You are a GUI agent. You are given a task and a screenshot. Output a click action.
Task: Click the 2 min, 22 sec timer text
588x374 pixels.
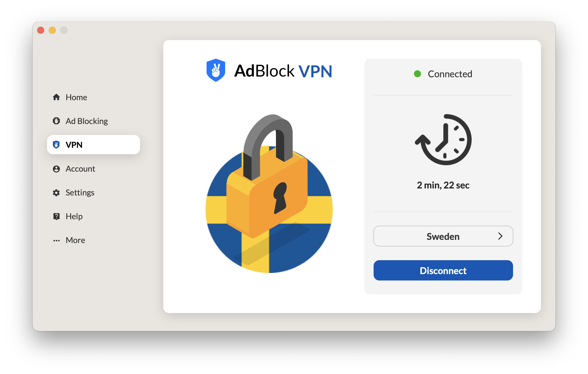tap(443, 185)
